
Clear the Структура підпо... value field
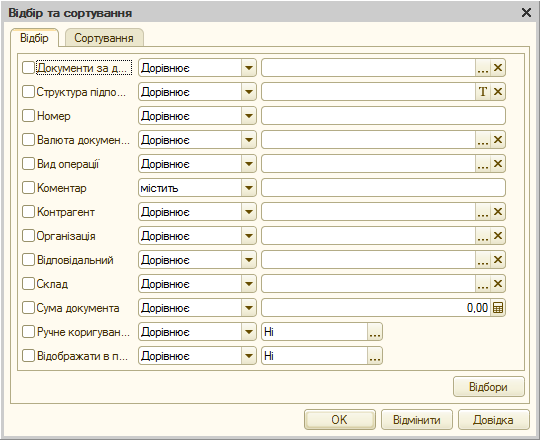pos(498,92)
